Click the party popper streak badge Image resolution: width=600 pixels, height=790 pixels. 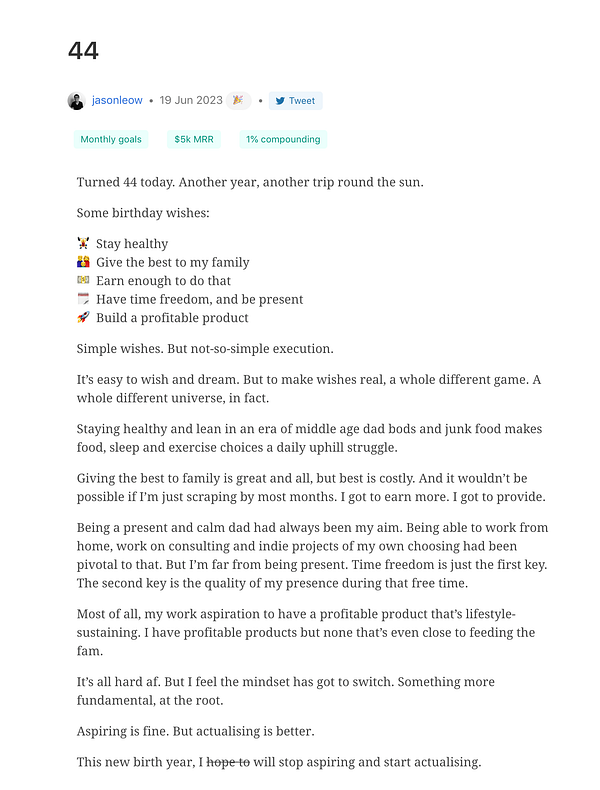(x=238, y=100)
